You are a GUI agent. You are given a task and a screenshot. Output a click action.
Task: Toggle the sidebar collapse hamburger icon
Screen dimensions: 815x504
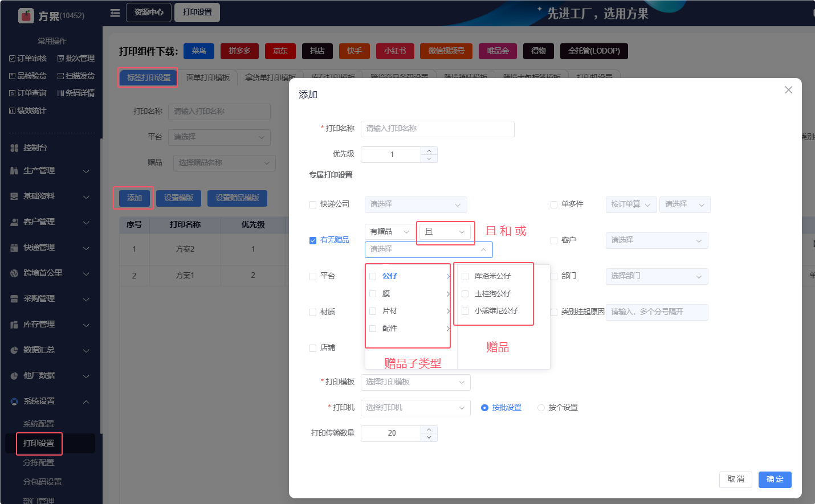coord(115,13)
